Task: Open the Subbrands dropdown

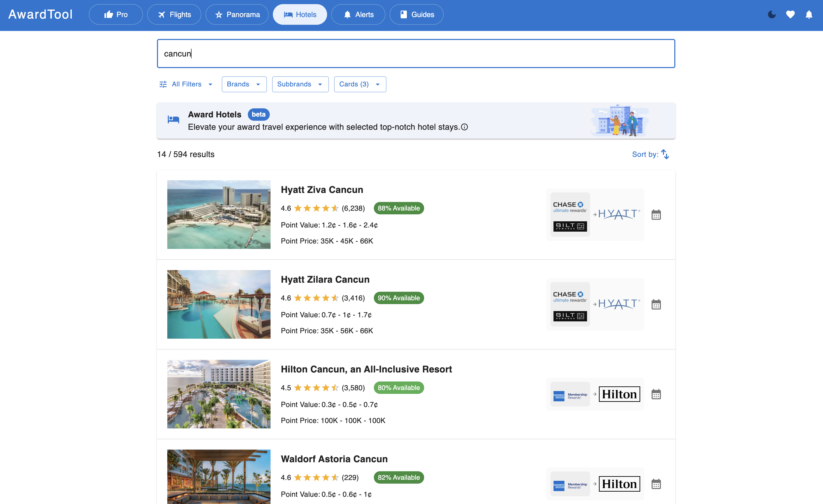Action: (300, 84)
